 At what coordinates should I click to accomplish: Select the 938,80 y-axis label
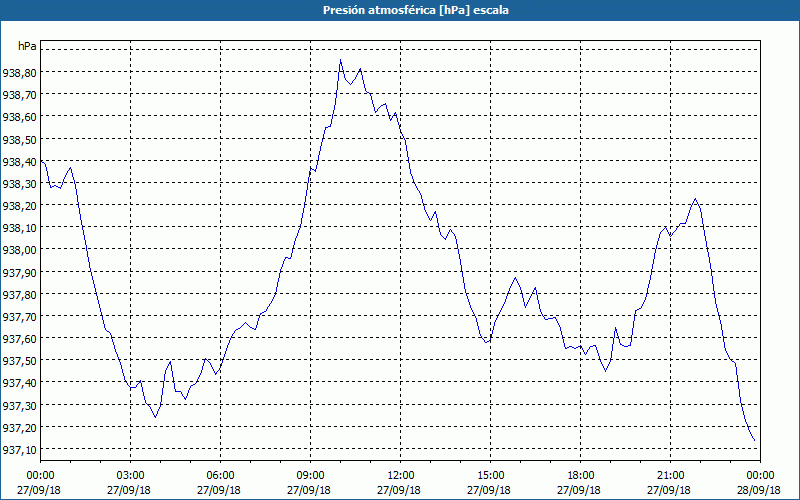20,73
